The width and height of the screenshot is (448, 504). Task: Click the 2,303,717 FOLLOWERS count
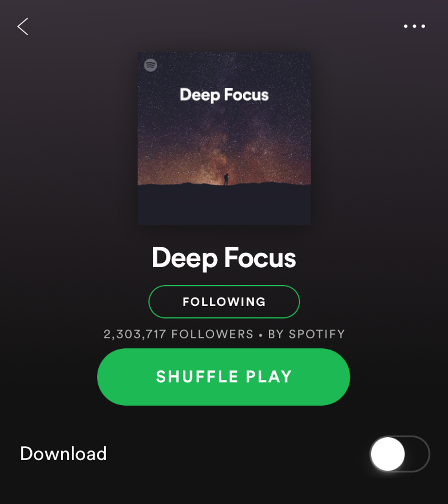(x=178, y=334)
